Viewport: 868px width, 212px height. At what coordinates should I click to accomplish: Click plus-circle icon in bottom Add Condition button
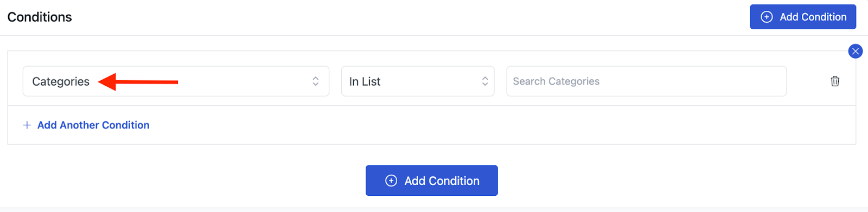391,181
